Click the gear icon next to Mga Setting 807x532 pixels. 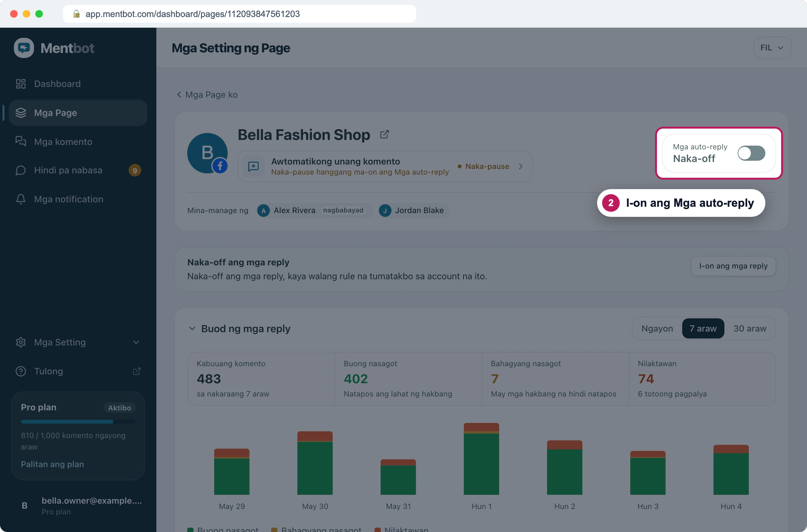21,342
